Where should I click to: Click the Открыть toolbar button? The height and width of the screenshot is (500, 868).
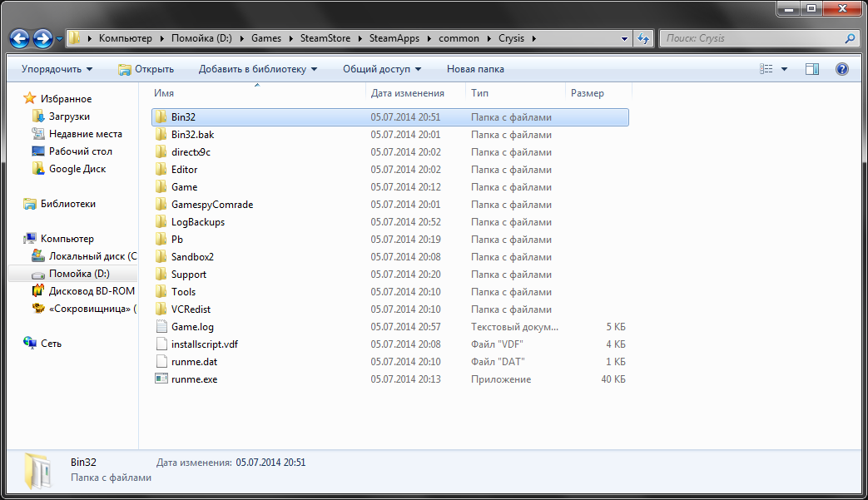click(x=146, y=69)
